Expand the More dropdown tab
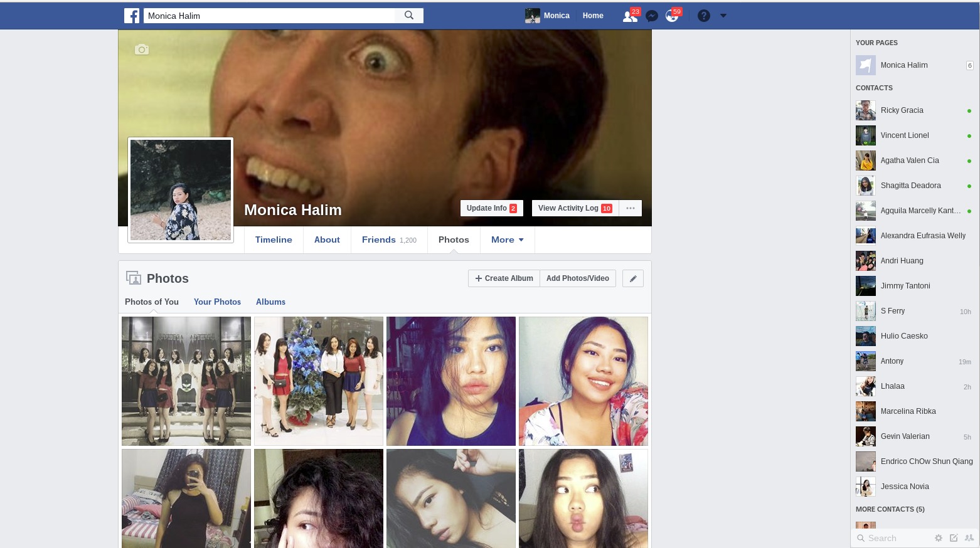The image size is (980, 548). 507,240
